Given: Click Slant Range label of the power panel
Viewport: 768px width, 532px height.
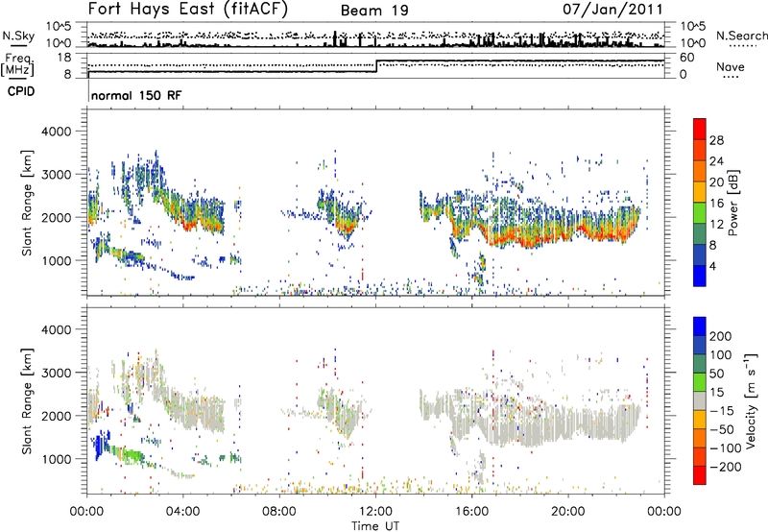Looking at the screenshot, I should [27, 203].
